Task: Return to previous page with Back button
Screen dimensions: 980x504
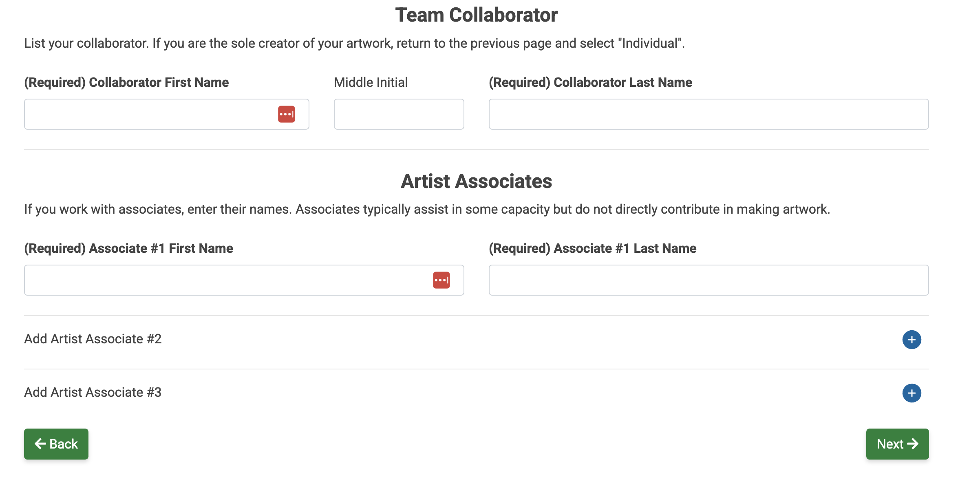Action: pyautogui.click(x=56, y=444)
